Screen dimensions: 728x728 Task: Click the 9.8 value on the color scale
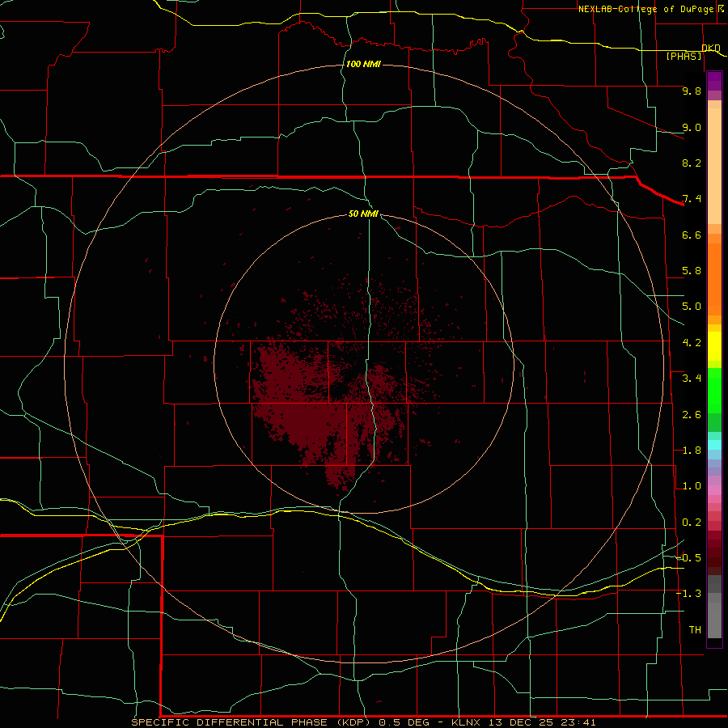tap(692, 91)
